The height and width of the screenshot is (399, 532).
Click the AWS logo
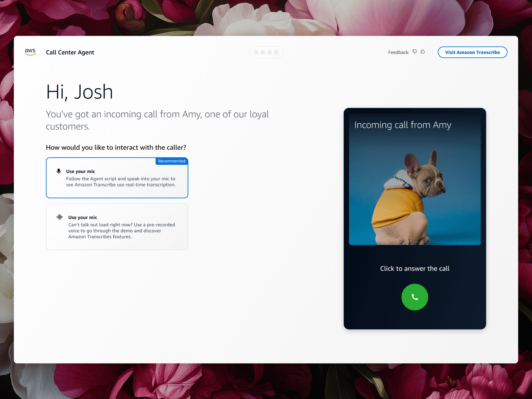(x=30, y=52)
